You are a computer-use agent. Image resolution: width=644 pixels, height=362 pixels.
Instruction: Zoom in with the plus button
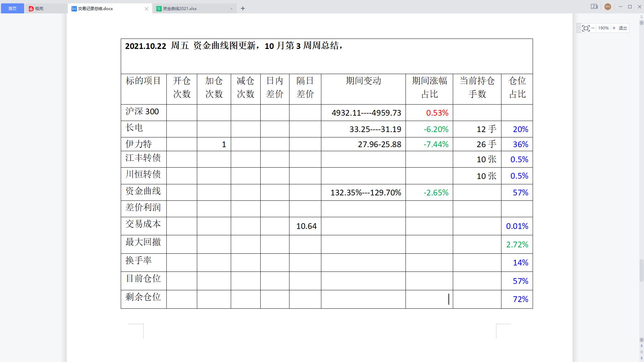614,28
